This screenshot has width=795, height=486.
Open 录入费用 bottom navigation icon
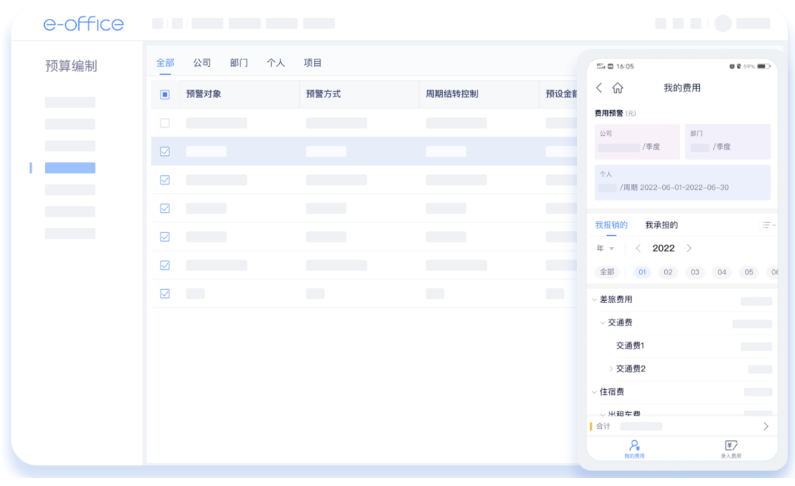point(730,448)
